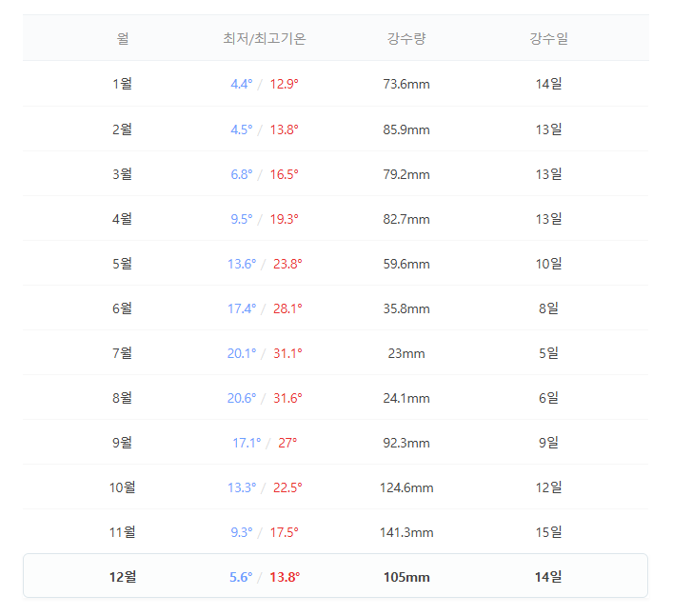
Task: Select the 9월 row label
Action: pyautogui.click(x=123, y=443)
